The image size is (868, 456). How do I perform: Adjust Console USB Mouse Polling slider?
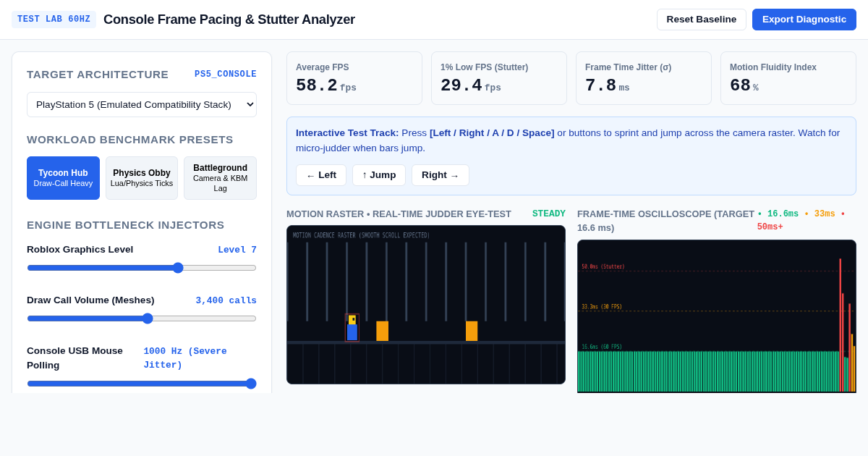[142, 384]
